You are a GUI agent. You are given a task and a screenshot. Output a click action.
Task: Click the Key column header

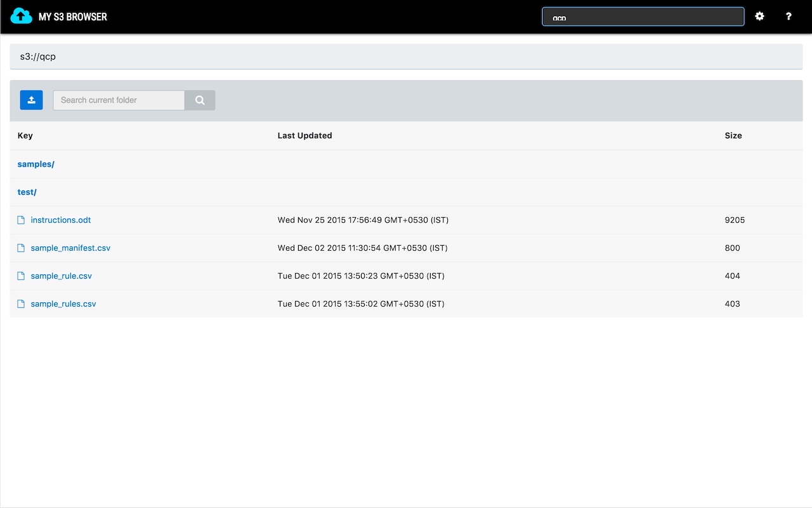tap(25, 135)
